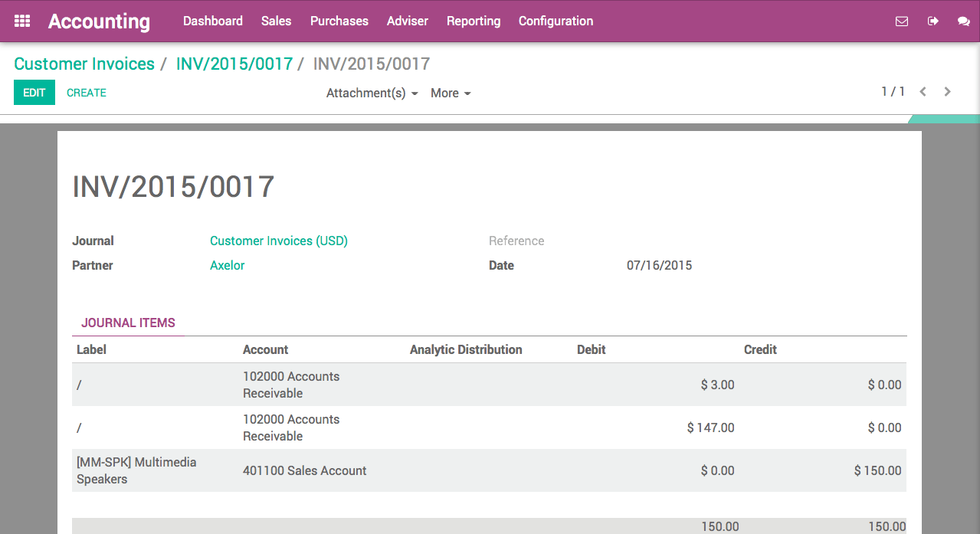Open the Axelor partner record
The image size is (980, 534).
(x=227, y=265)
